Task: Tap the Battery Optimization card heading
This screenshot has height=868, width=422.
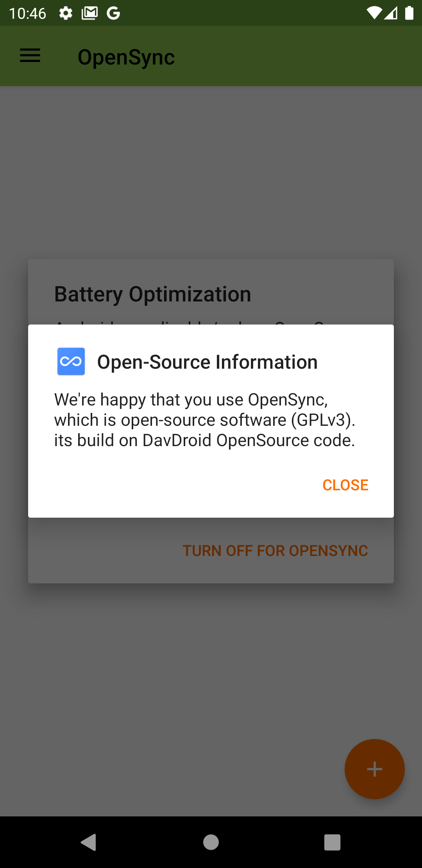Action: [152, 294]
